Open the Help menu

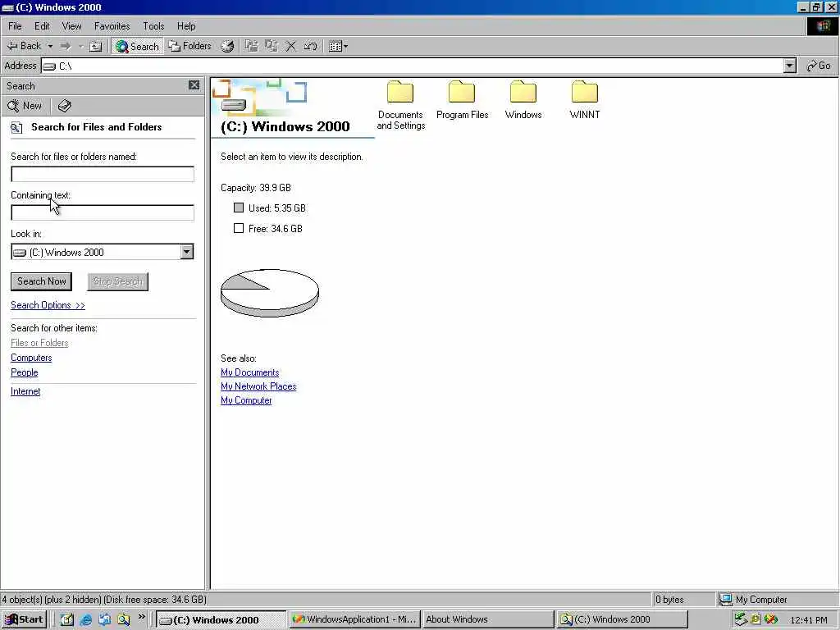pos(186,26)
